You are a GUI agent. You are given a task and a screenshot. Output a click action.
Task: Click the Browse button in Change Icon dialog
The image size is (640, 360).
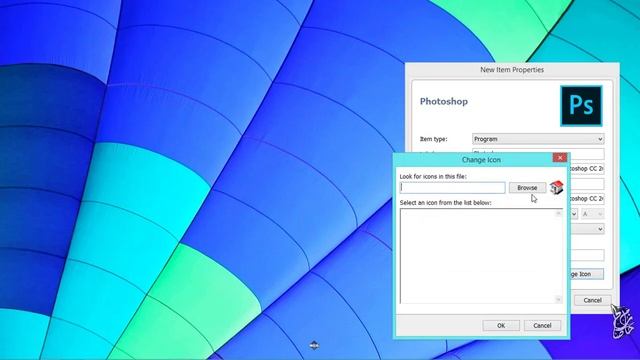(x=527, y=188)
